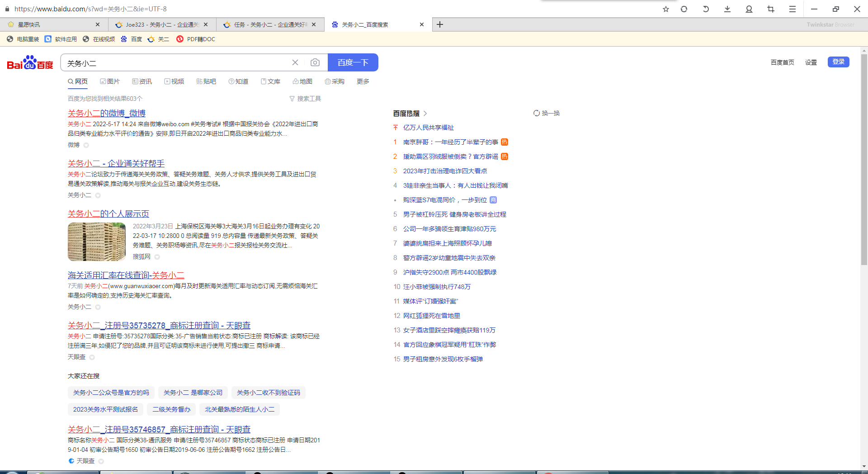Open hot search 南京胖哥：一年经历了半辈子的事

coord(451,142)
